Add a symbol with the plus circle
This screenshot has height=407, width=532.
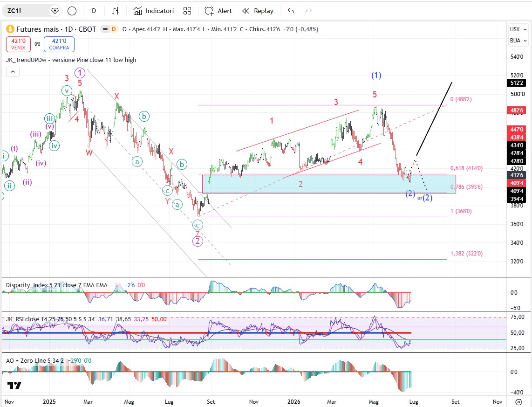pos(72,11)
